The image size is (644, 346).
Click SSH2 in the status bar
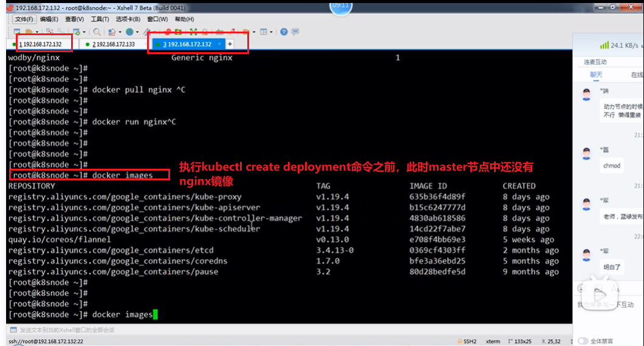[467, 341]
